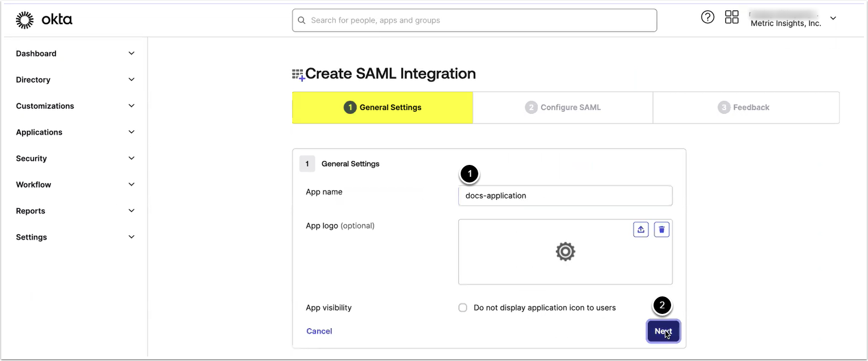Click the General Settings step tab
This screenshot has width=868, height=361.
383,108
